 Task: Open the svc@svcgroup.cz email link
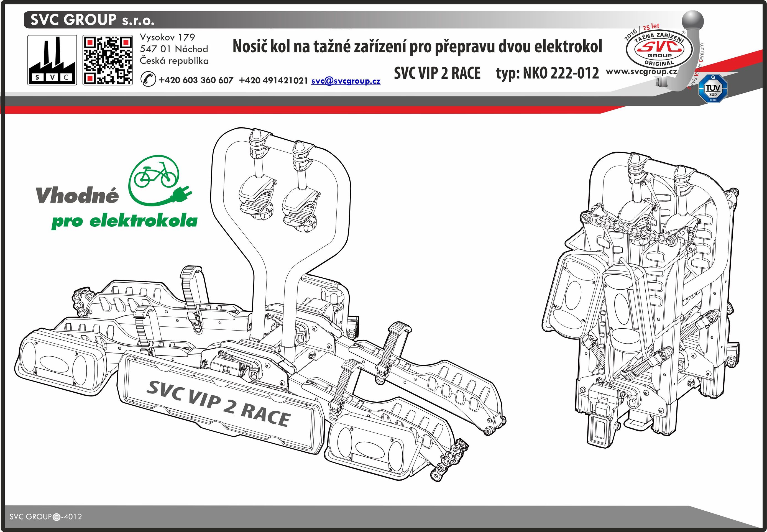click(346, 81)
